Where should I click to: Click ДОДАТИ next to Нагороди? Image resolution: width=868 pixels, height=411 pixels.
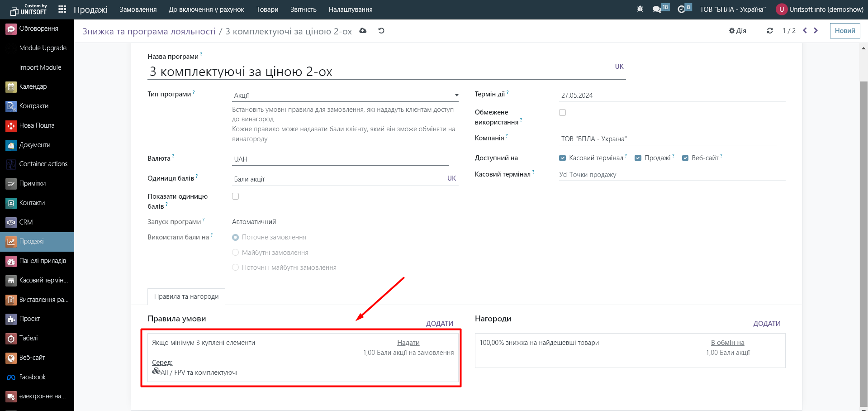click(767, 324)
